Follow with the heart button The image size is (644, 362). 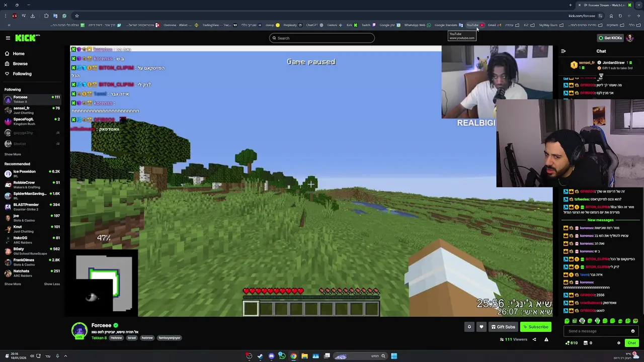click(481, 327)
